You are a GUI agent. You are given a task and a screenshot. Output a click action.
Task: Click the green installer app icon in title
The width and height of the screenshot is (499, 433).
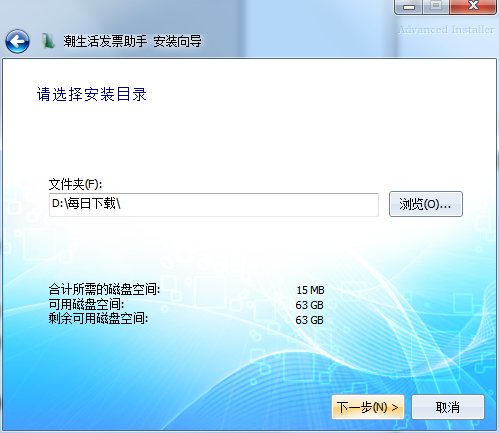pos(48,41)
